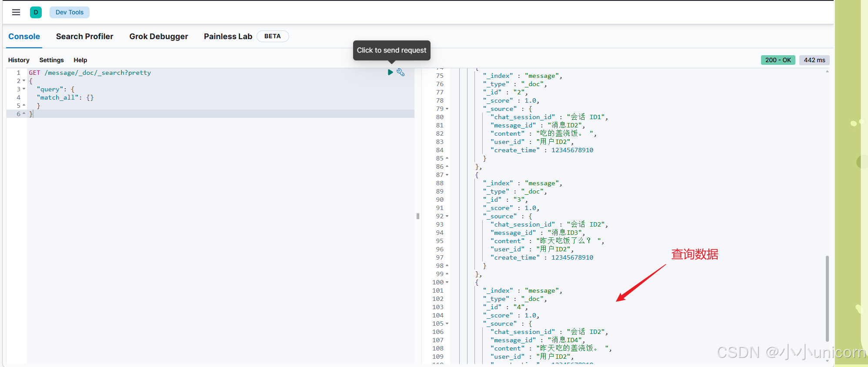Click the 200 - OK status badge
This screenshot has height=367, width=868.
(778, 60)
